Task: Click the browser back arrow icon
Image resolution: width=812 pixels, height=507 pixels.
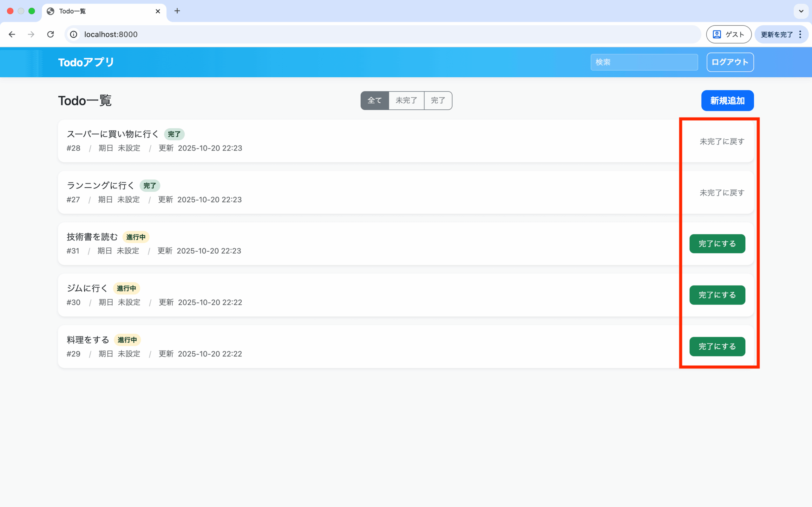Action: tap(12, 34)
